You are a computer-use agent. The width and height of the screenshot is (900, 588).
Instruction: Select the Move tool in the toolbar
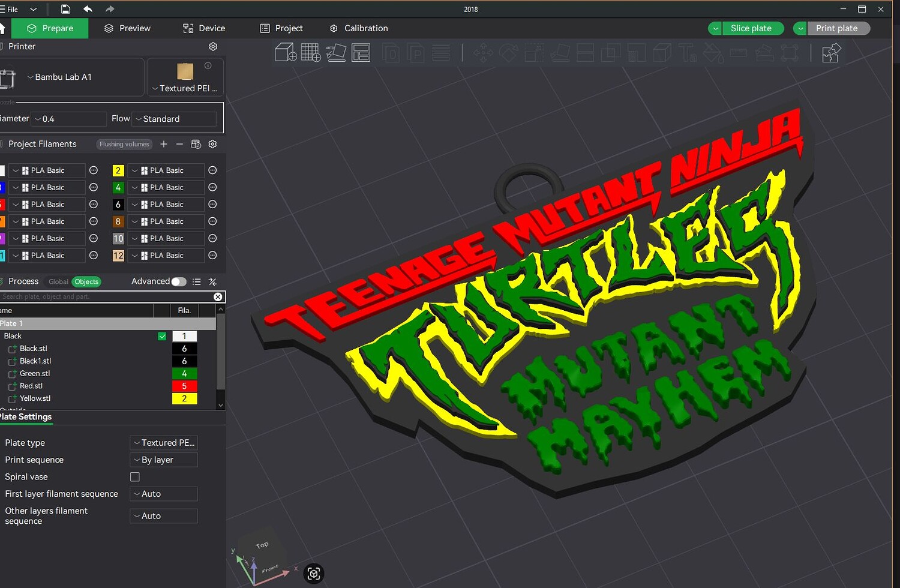point(483,53)
